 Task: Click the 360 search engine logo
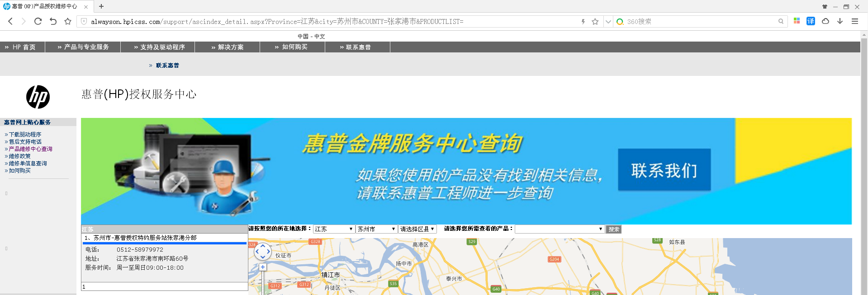[x=620, y=21]
